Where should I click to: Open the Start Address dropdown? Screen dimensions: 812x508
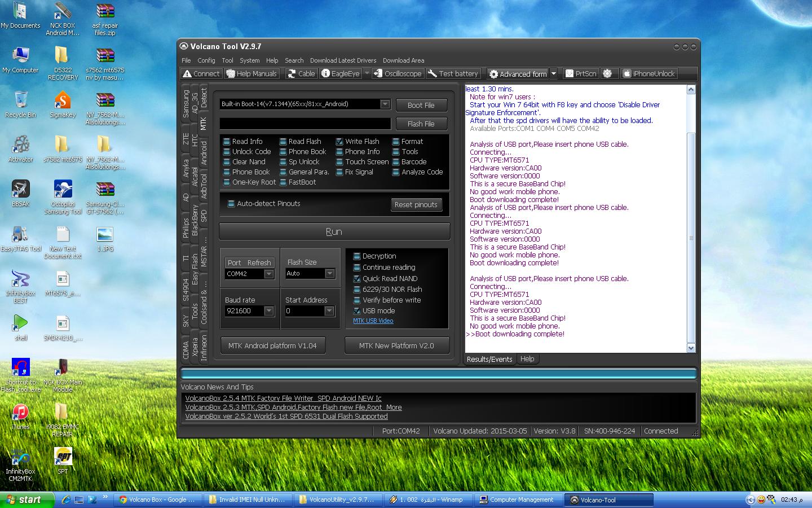[329, 311]
